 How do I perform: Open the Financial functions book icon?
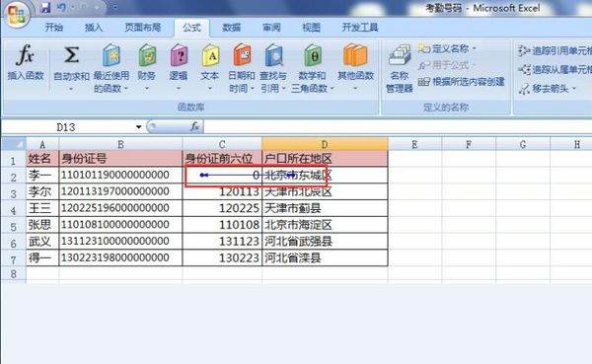[x=147, y=55]
